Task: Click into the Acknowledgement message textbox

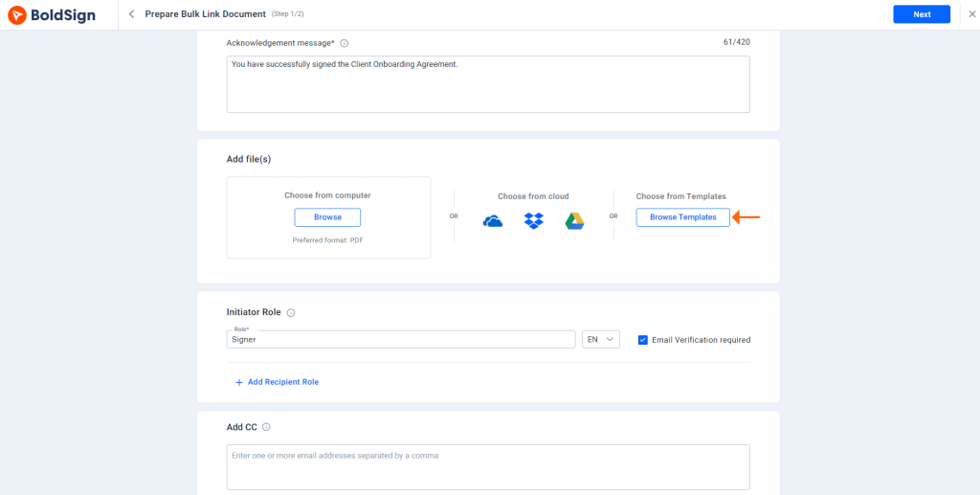Action: 488,84
